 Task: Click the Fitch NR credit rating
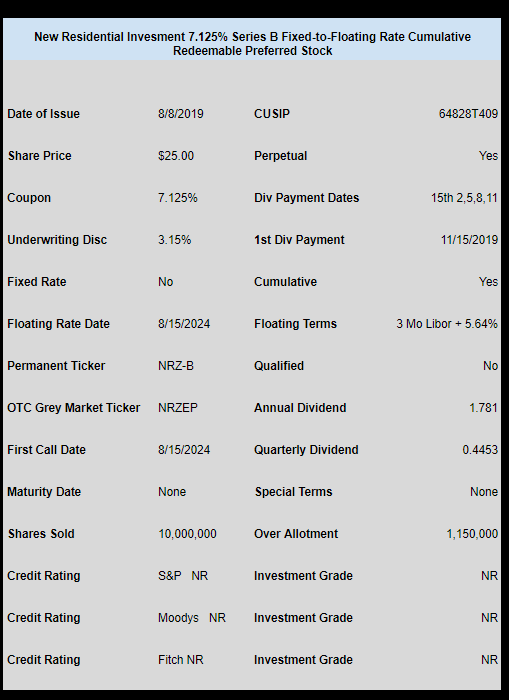[x=180, y=659]
